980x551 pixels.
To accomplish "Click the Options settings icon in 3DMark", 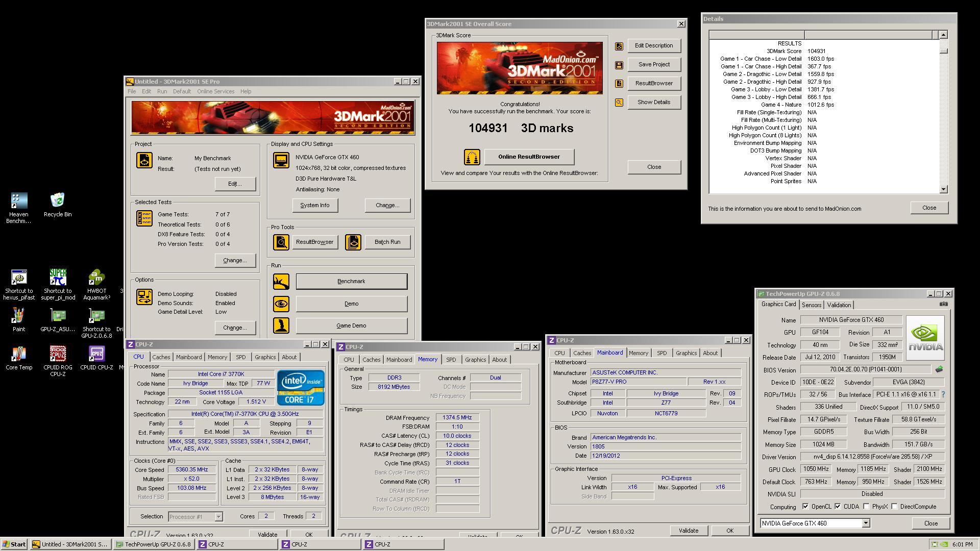I will coord(144,297).
